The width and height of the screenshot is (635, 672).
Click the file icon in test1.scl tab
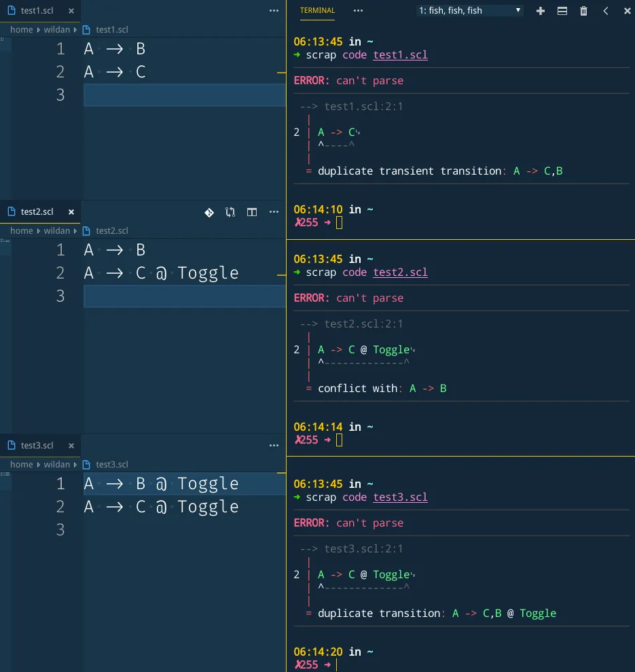click(12, 10)
